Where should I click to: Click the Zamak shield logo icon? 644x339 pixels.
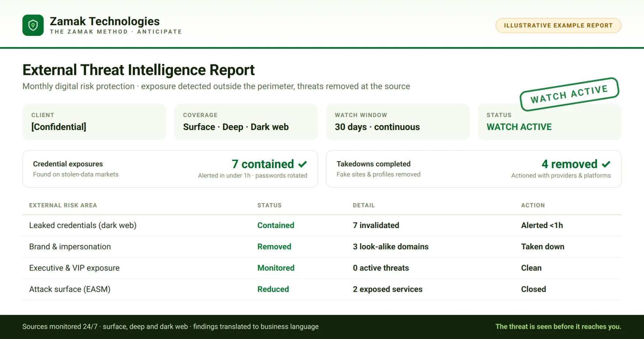[33, 25]
